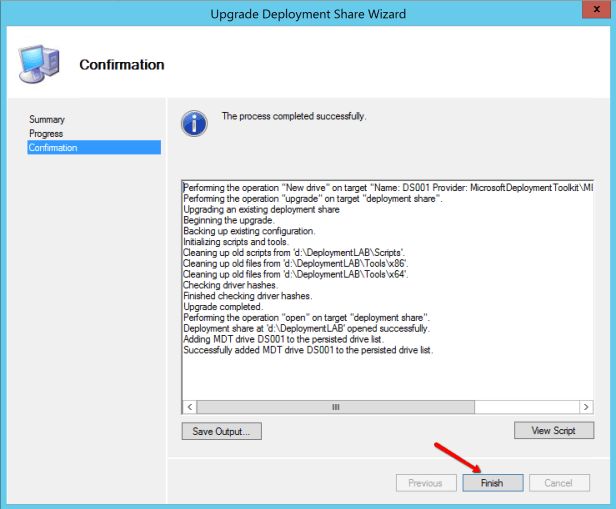
Task: Click the Finish button
Action: (491, 483)
